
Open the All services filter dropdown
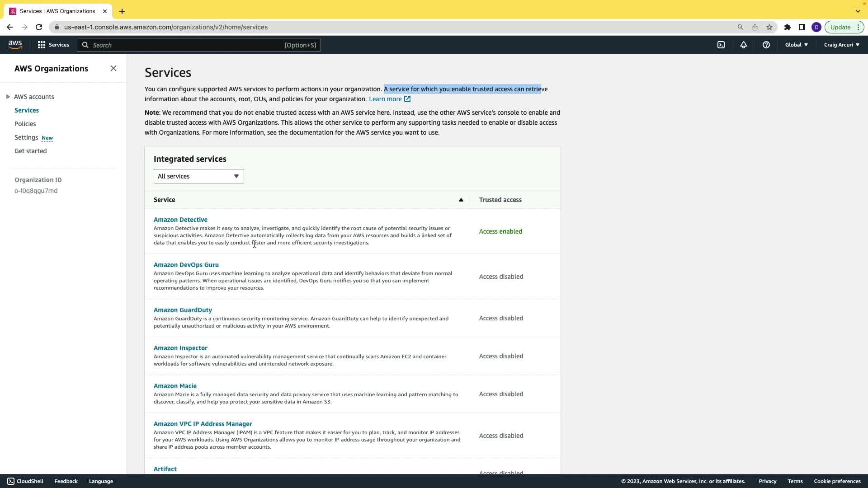198,176
